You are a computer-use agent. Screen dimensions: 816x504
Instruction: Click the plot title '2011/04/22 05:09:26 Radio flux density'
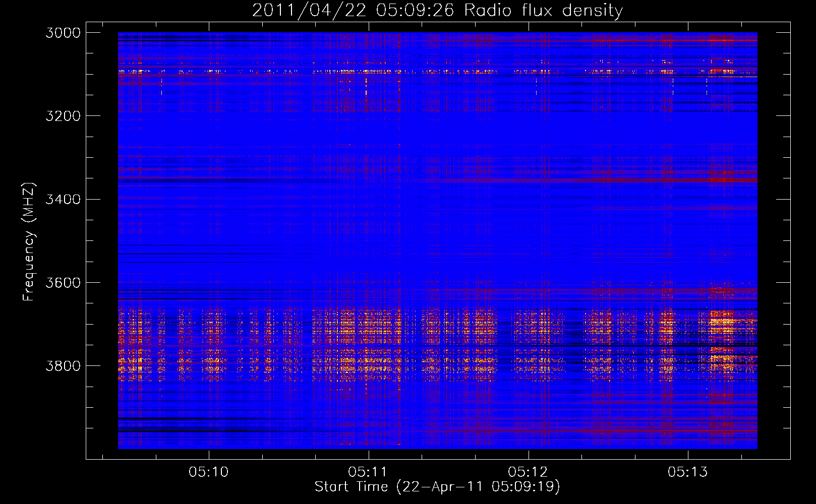click(437, 11)
